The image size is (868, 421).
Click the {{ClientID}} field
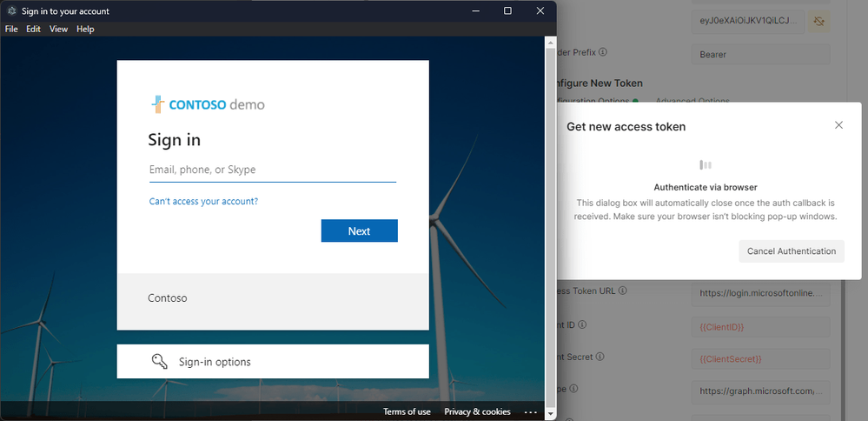coord(760,327)
